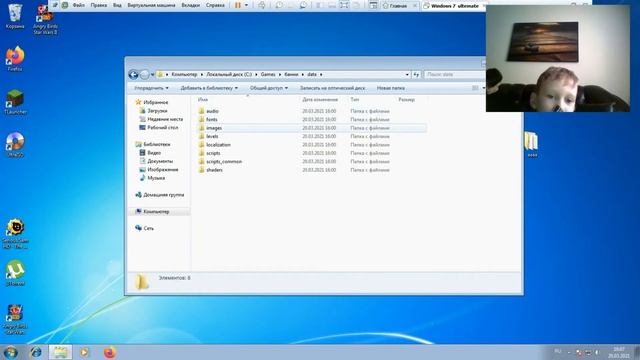Viewport: 640px width, 360px height.
Task: Open the Recycle Bin desktop icon
Action: (15, 16)
